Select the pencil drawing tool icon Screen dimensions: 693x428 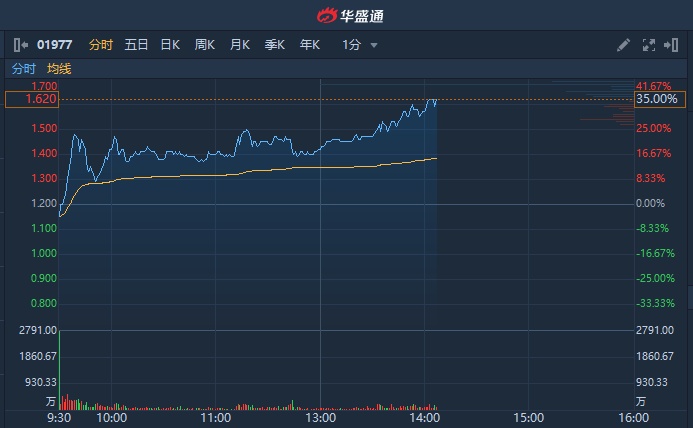click(x=623, y=45)
